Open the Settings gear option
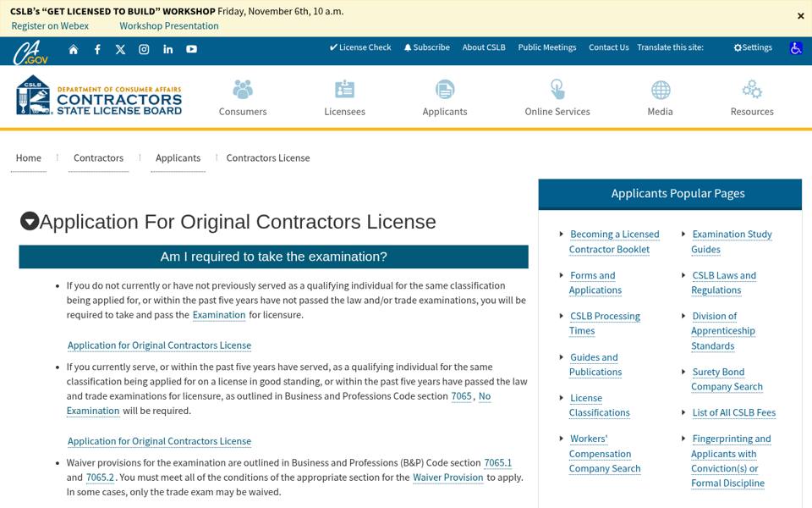The width and height of the screenshot is (812, 508). click(x=753, y=47)
